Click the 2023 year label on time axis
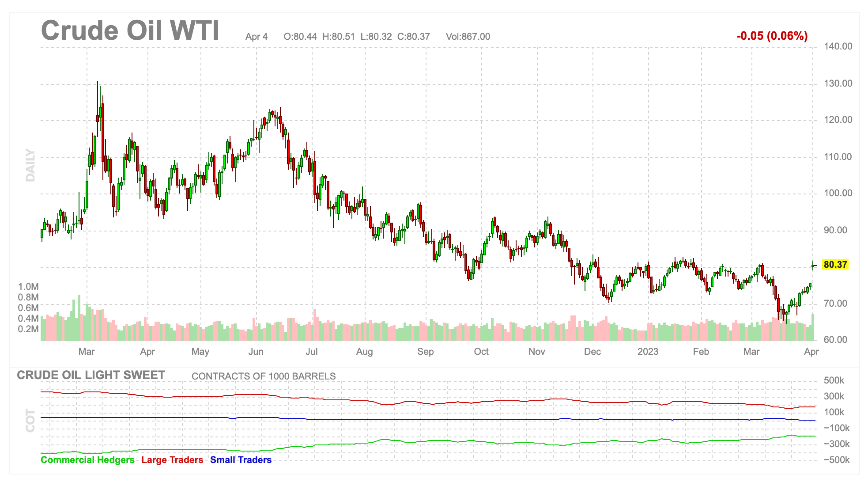The image size is (868, 486). tap(648, 352)
